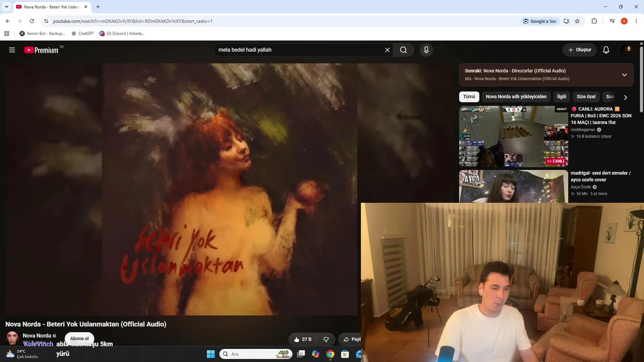Open the CANLI: AURORA FURIA video title

coord(601,116)
